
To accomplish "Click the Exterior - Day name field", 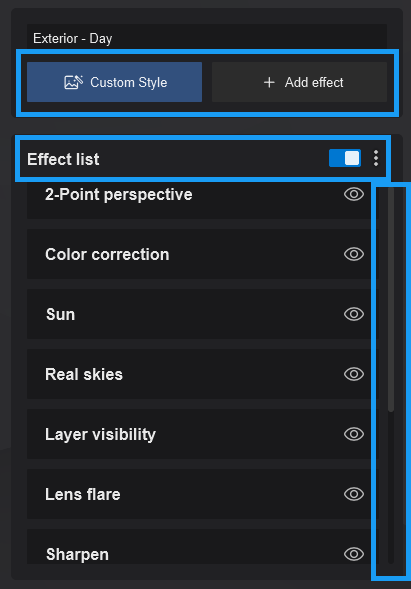I will [207, 38].
